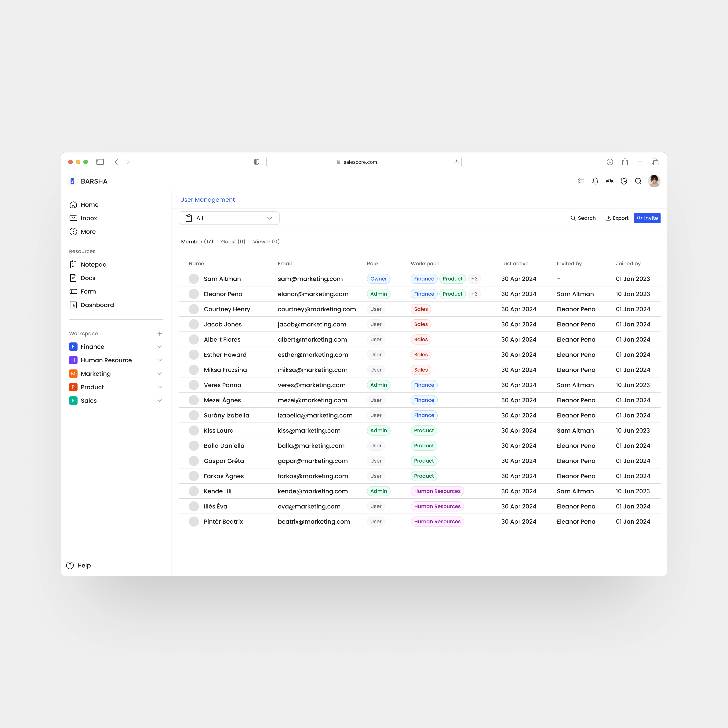Image resolution: width=728 pixels, height=728 pixels.
Task: Click the Notepad icon in Resources
Action: pos(74,264)
